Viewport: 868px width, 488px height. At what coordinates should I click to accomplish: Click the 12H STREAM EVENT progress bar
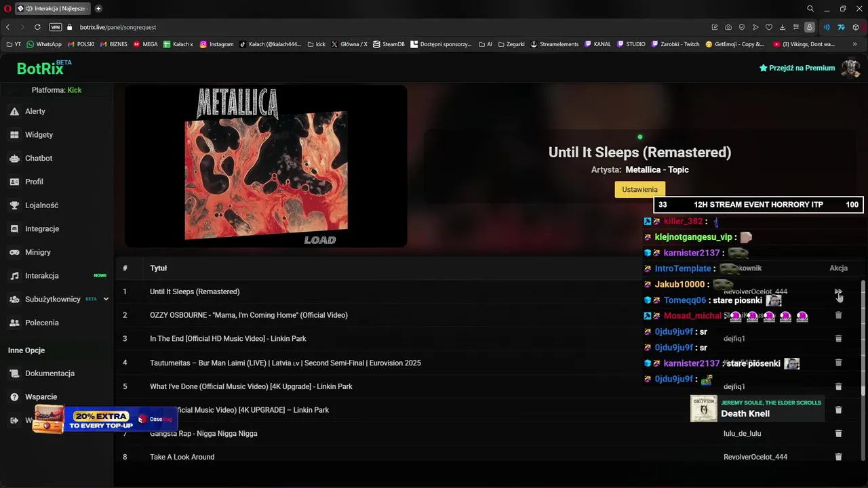[758, 205]
